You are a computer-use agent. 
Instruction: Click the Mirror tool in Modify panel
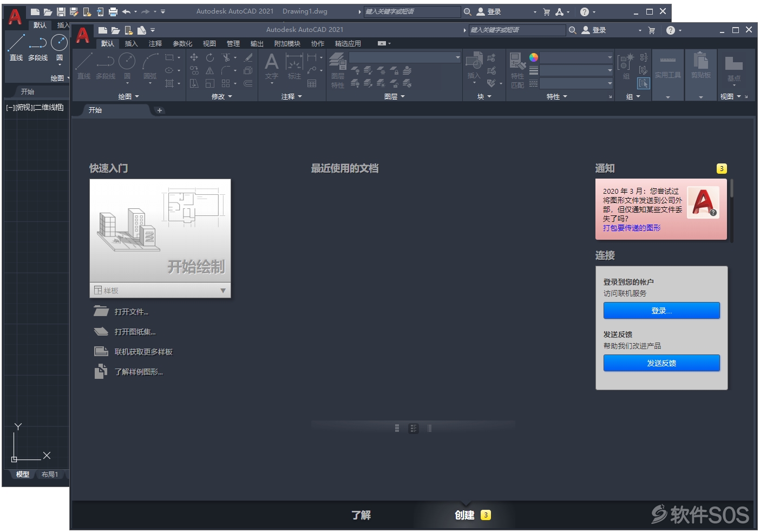click(x=210, y=70)
